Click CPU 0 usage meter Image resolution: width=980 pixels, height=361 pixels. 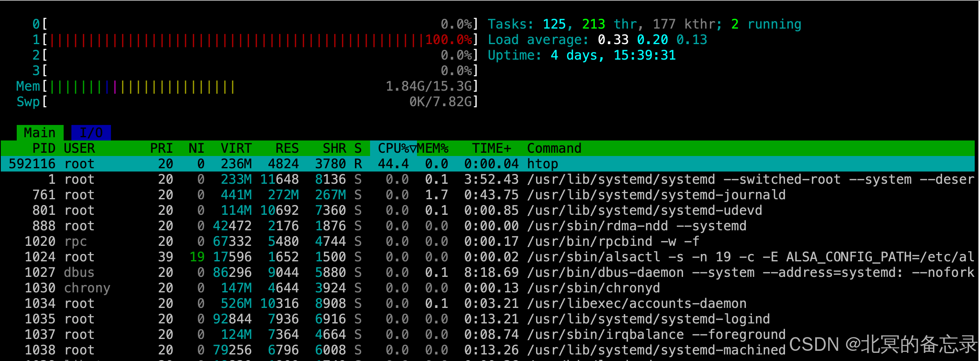click(x=255, y=24)
